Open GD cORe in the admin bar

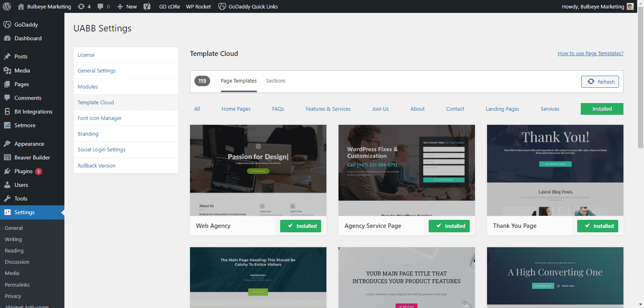pos(169,6)
